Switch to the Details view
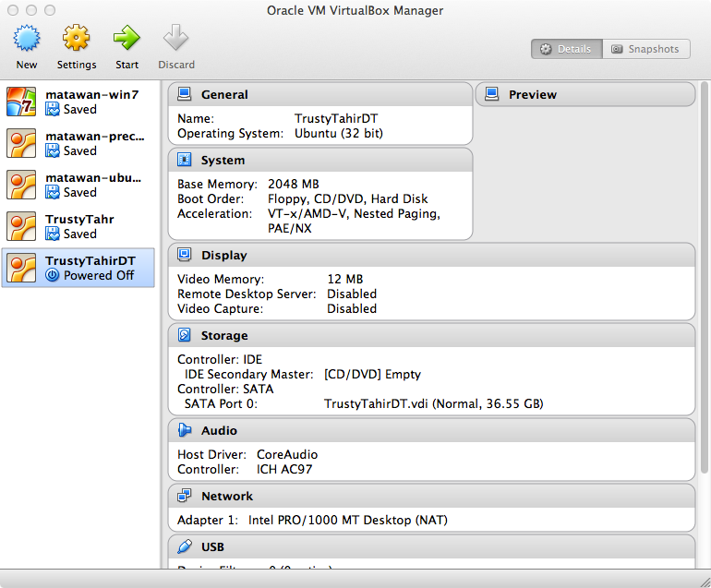Viewport: 711px width, 588px height. tap(567, 49)
